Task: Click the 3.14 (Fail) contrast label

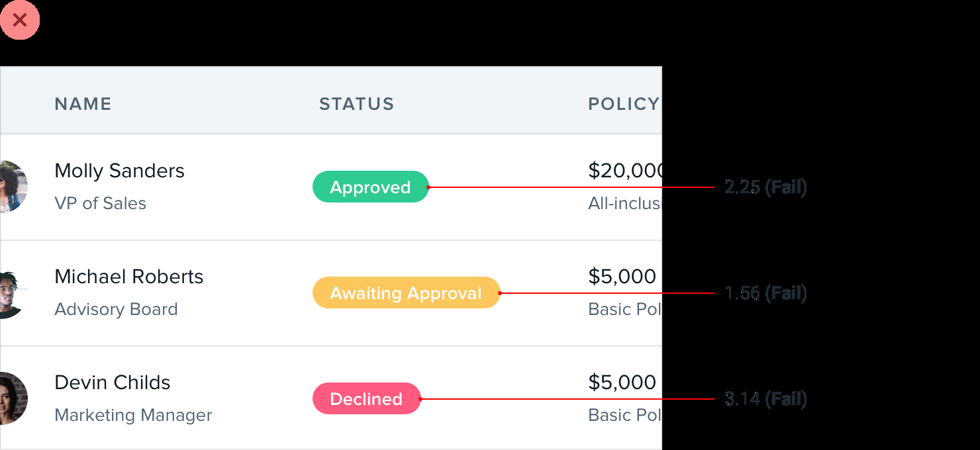Action: point(765,399)
